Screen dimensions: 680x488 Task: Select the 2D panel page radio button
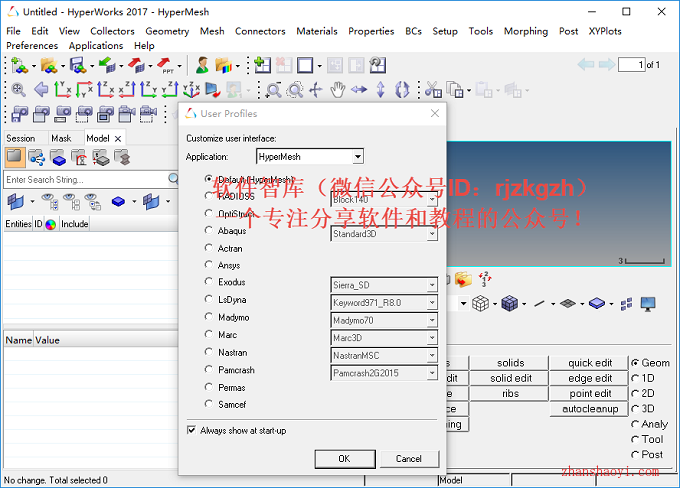[635, 393]
